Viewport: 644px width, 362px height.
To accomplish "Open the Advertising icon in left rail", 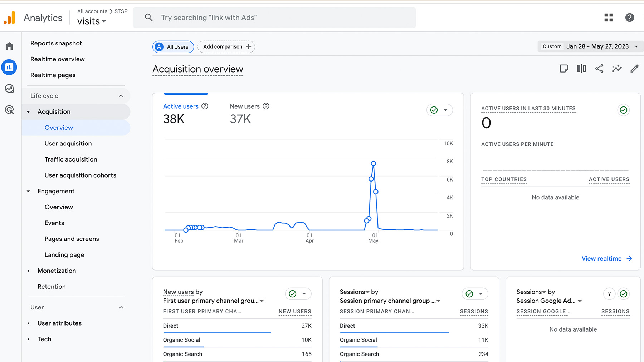I will (x=9, y=110).
